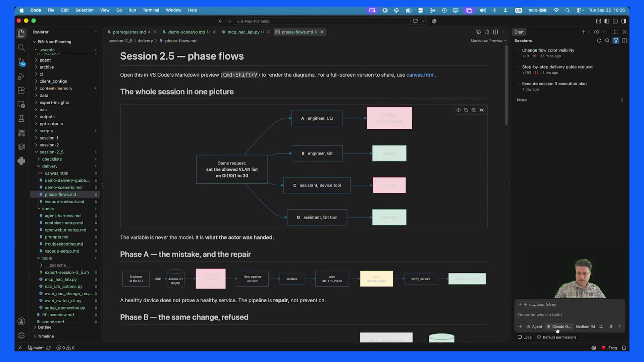The width and height of the screenshot is (644, 362).
Task: Click the 'Describe what to build' input
Action: point(570,315)
